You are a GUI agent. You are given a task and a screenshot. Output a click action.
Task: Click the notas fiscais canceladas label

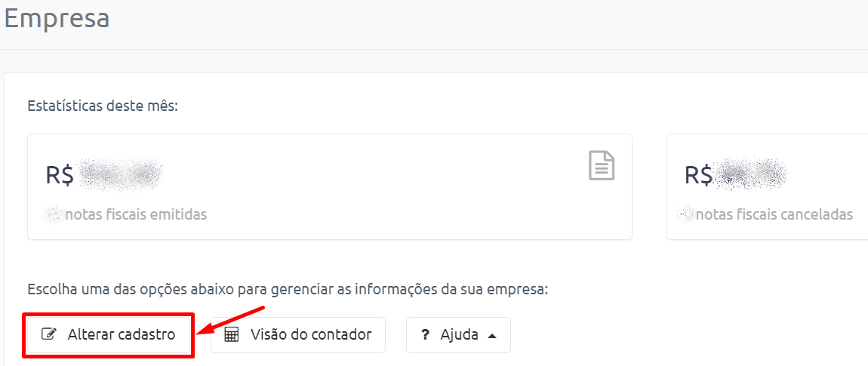click(x=774, y=215)
